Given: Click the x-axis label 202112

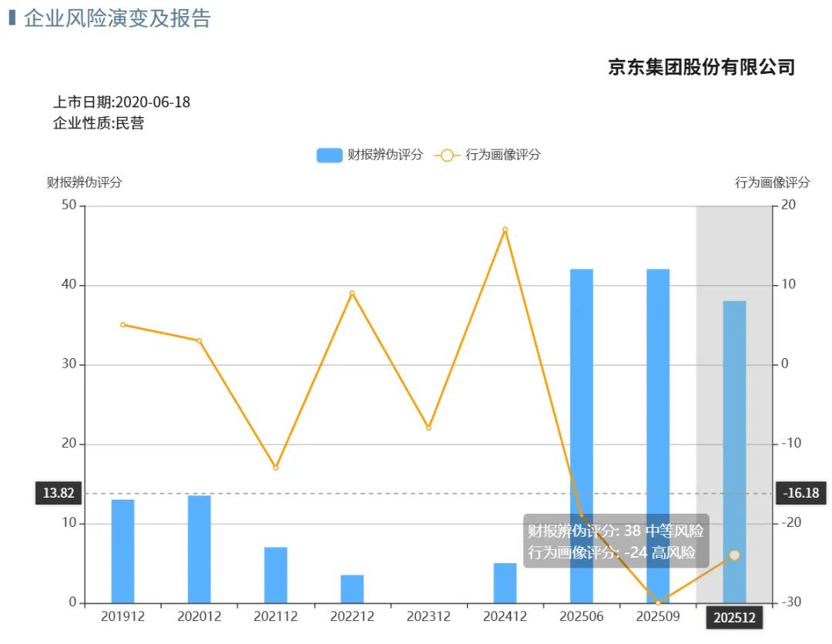Looking at the screenshot, I should 275,616.
